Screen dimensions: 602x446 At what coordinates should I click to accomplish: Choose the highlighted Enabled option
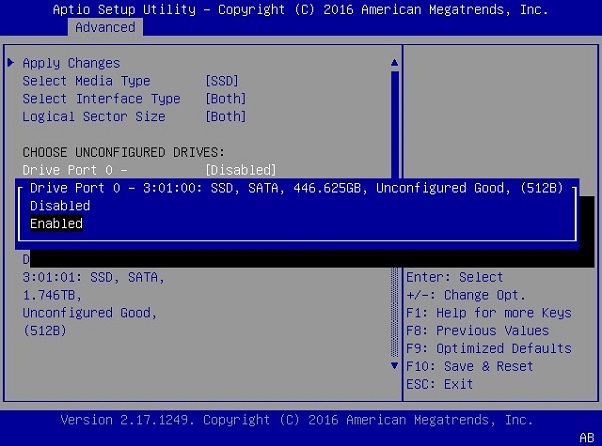click(x=57, y=224)
